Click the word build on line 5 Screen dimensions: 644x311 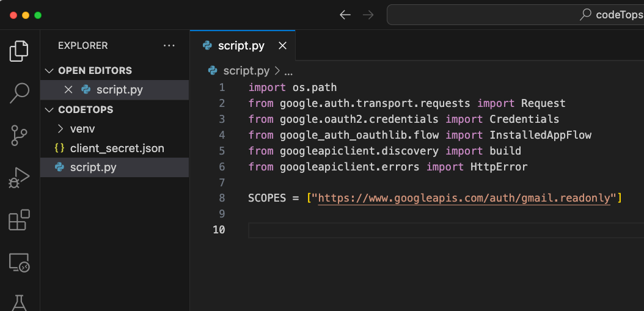[x=505, y=151]
